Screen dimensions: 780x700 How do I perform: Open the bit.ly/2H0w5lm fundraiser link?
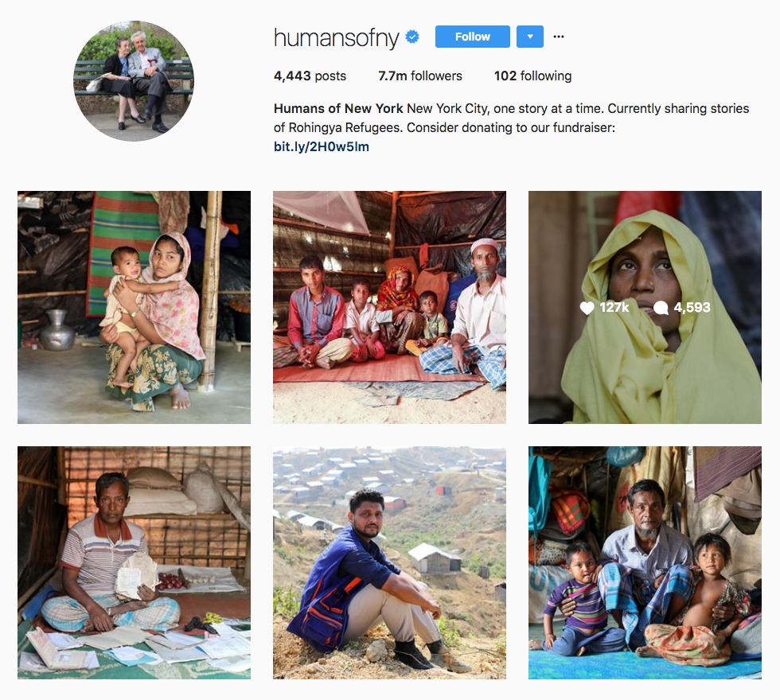click(322, 146)
